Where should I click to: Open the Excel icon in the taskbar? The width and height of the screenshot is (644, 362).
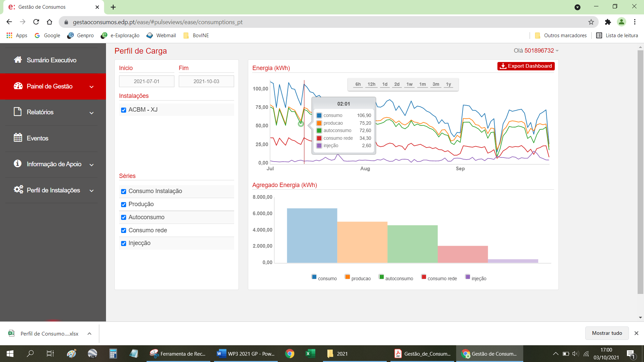[x=310, y=354]
